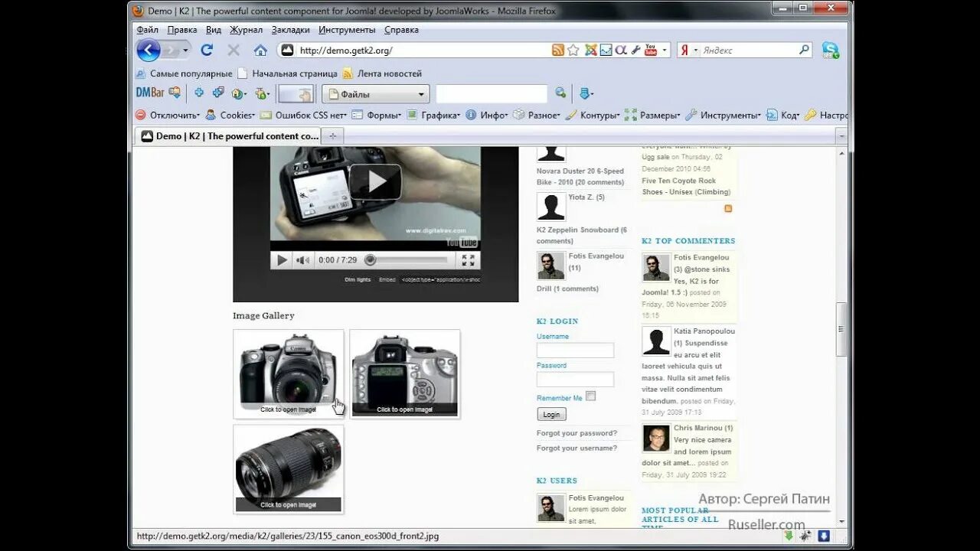
Task: Switch the video to fullscreen
Action: coord(469,260)
